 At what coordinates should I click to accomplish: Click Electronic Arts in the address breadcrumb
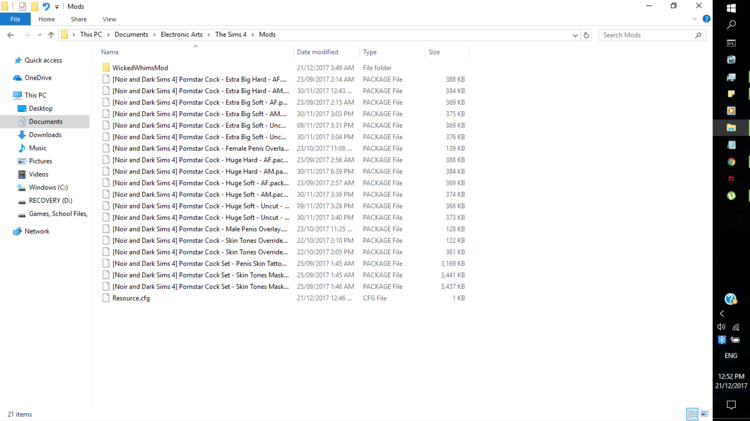click(181, 34)
